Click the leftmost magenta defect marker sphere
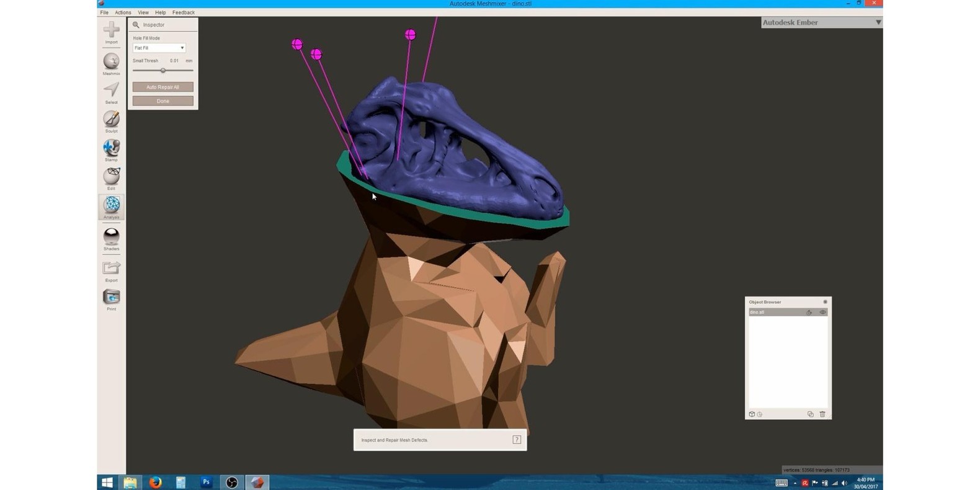The image size is (980, 490). [x=297, y=44]
